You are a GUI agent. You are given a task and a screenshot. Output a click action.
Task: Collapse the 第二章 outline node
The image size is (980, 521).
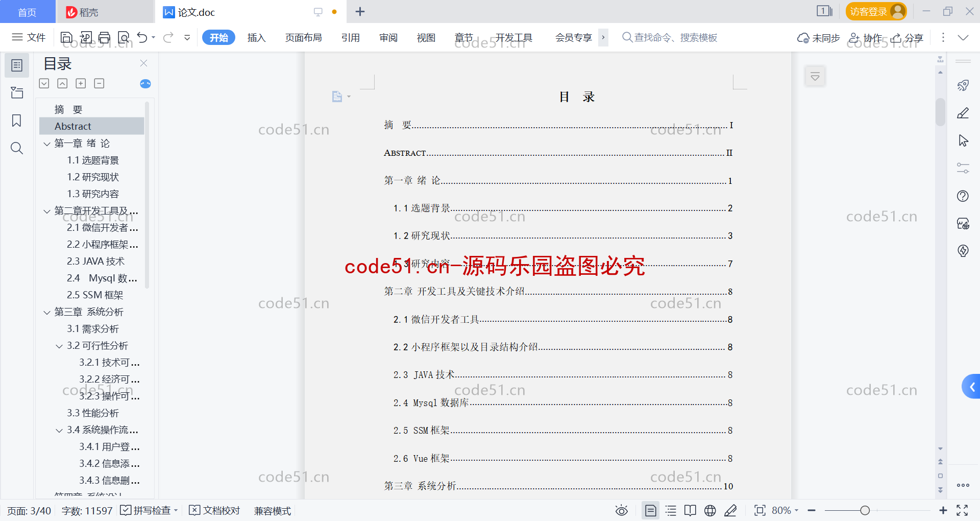[47, 211]
